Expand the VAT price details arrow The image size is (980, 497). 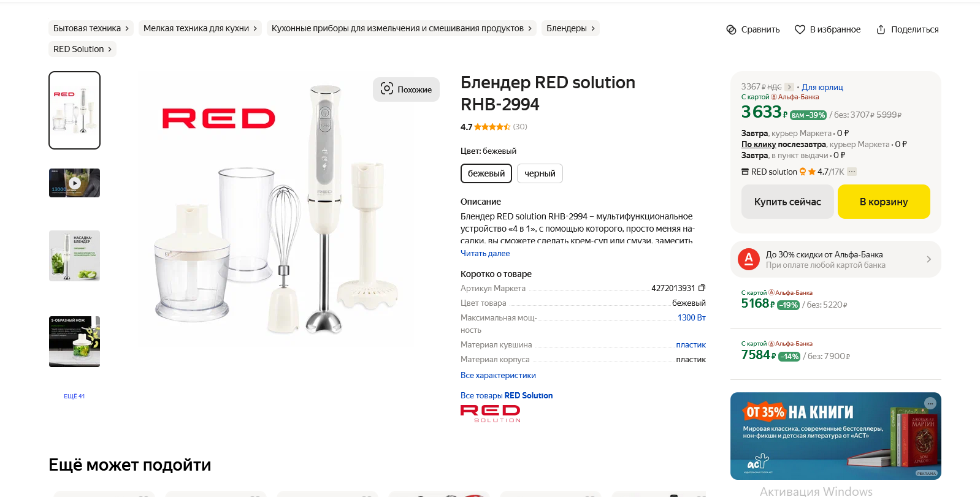[x=789, y=87]
